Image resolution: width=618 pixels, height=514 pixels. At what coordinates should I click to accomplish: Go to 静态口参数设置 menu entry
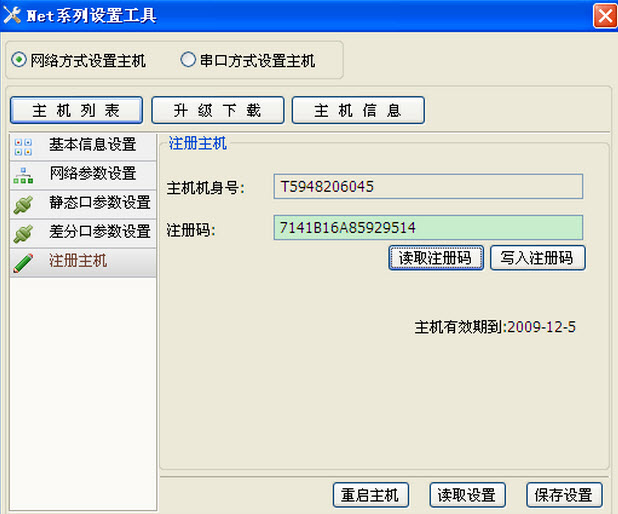[83, 205]
